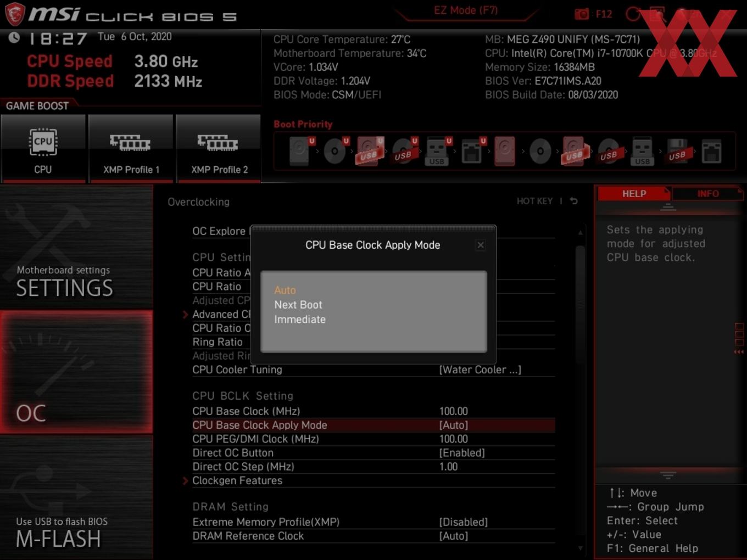747x560 pixels.
Task: Click scroll-down arrow of settings list
Action: click(581, 548)
